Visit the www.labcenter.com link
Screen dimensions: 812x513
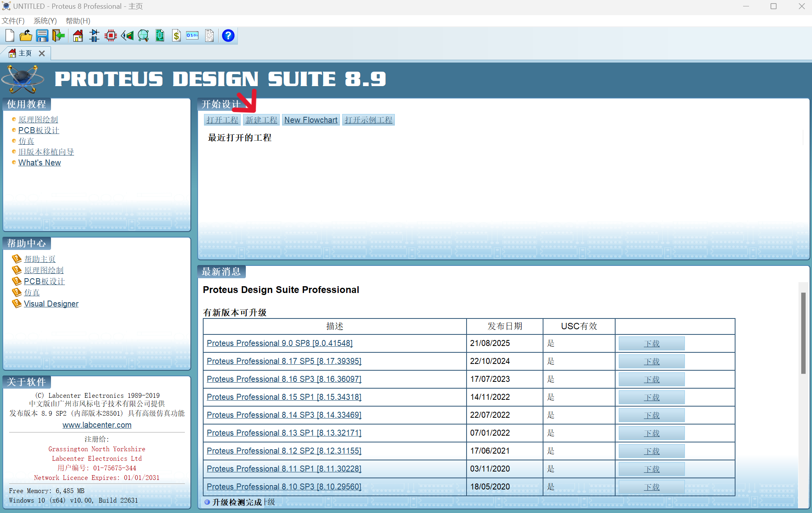[x=97, y=425]
